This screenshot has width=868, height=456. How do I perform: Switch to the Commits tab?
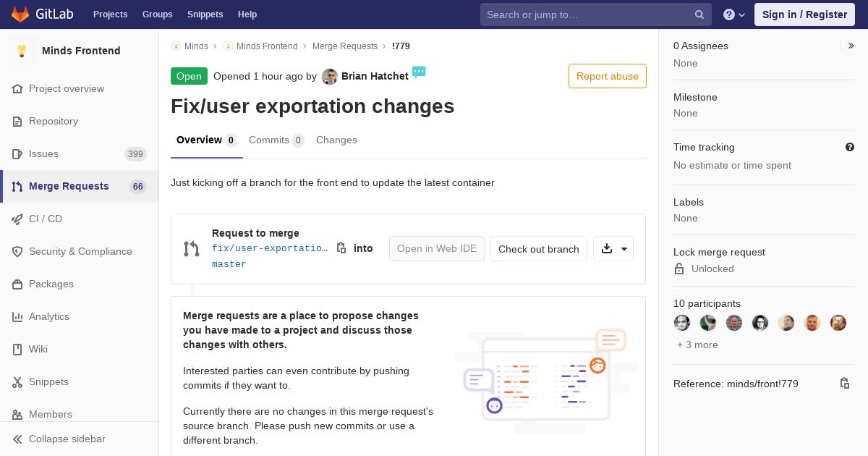276,140
